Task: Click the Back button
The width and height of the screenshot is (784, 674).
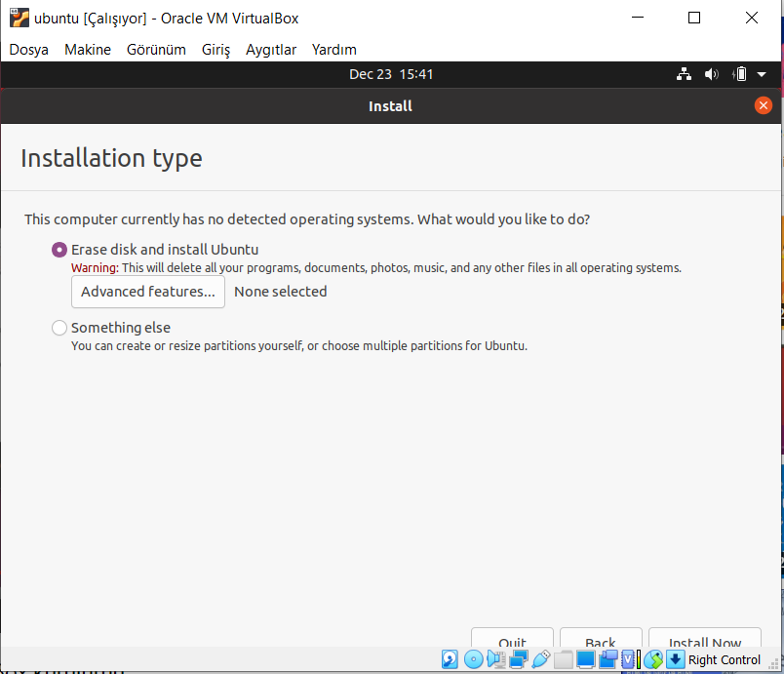Action: point(601,638)
